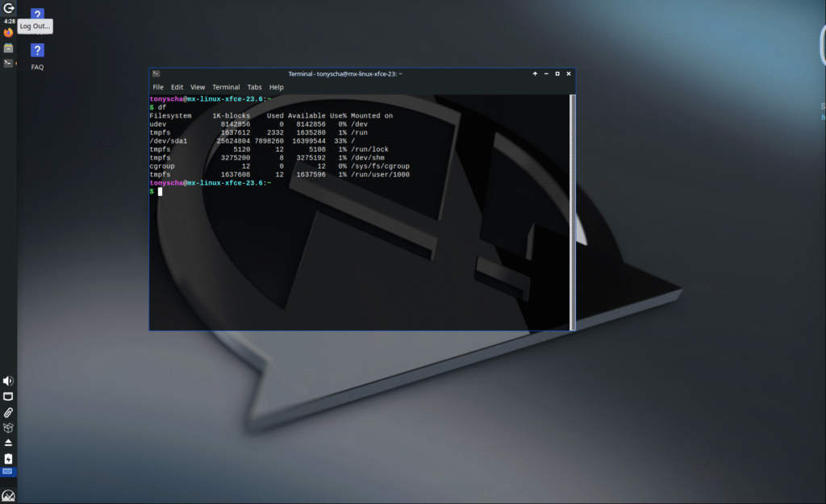The image size is (826, 504).
Task: Click the '/run/user/1000' mount point
Action: pyautogui.click(x=381, y=175)
